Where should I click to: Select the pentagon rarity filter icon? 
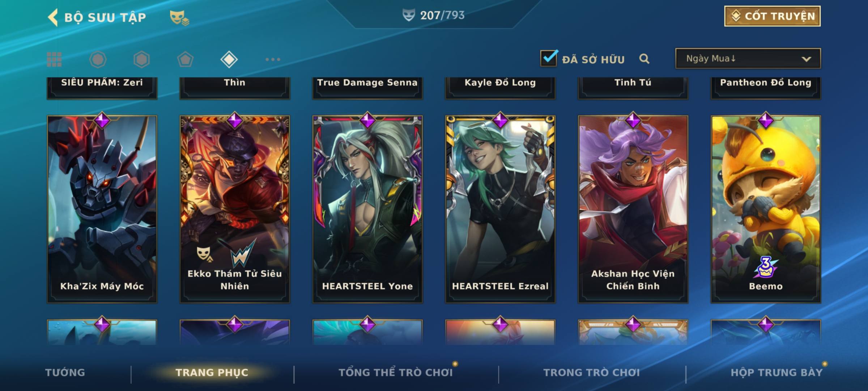click(185, 59)
